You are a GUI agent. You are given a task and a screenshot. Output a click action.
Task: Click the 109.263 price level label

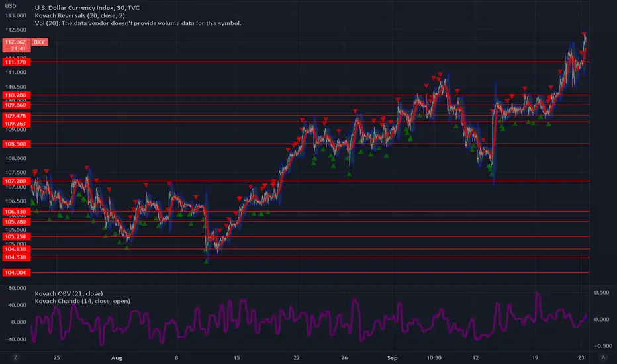pyautogui.click(x=16, y=124)
